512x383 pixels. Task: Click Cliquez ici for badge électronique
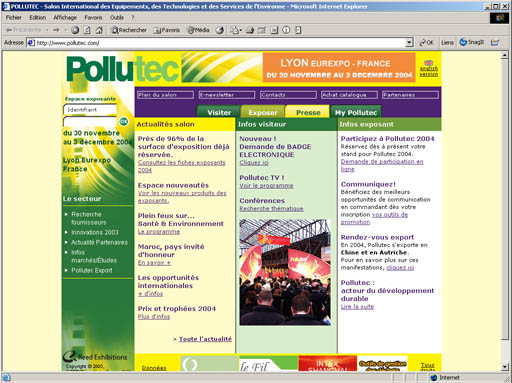[254, 163]
